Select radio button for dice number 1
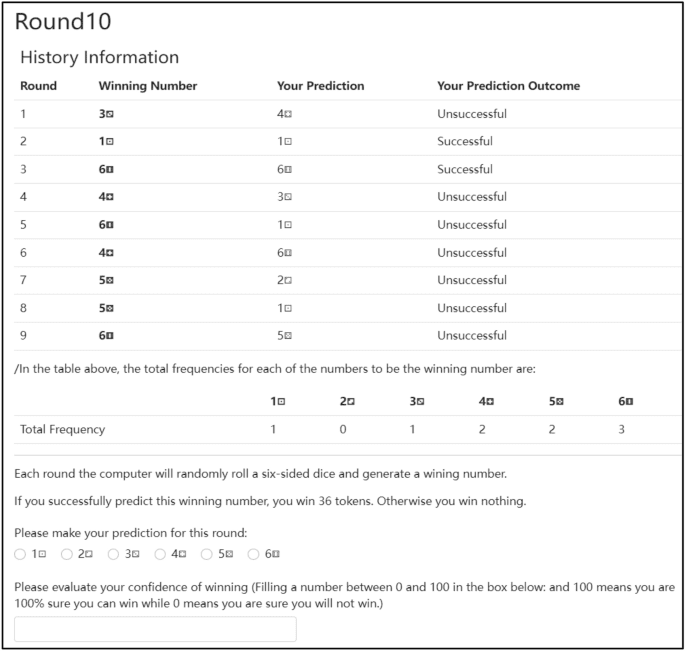 (20, 553)
